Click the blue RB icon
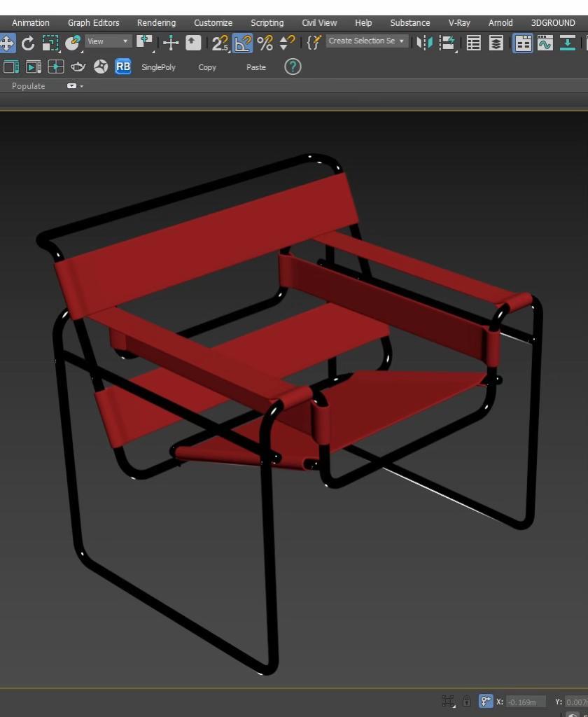This screenshot has height=717, width=588. [x=123, y=67]
